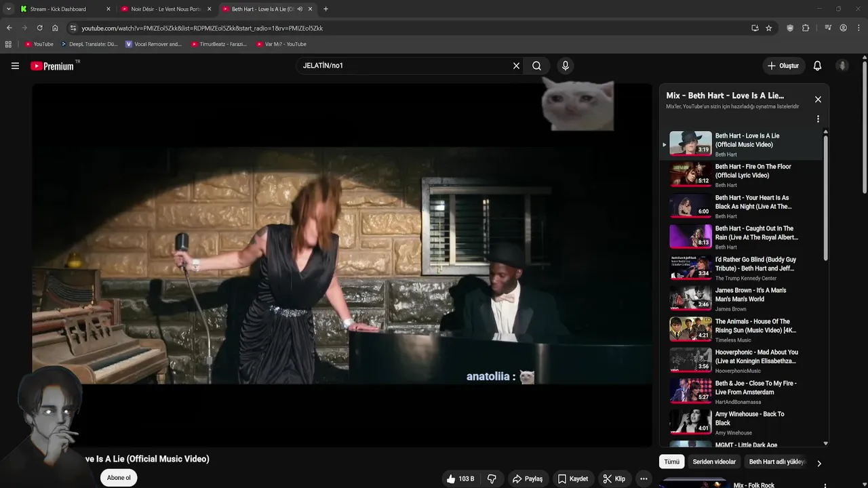Open the browser extensions puzzle menu
This screenshot has width=868, height=488.
[806, 28]
